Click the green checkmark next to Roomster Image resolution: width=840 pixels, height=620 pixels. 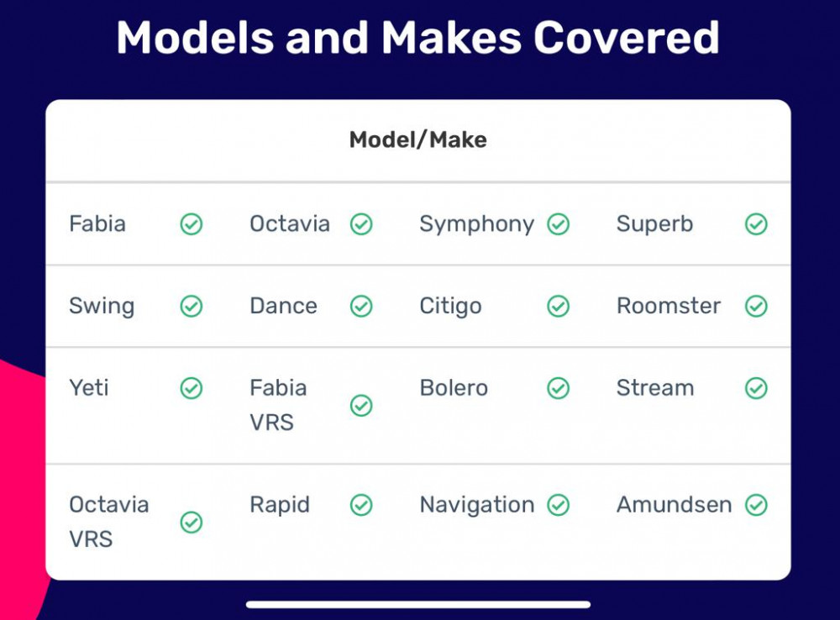coord(757,306)
